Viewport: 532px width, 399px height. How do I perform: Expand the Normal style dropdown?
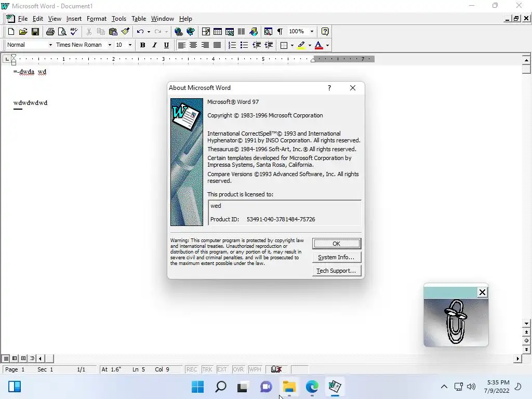[x=50, y=45]
